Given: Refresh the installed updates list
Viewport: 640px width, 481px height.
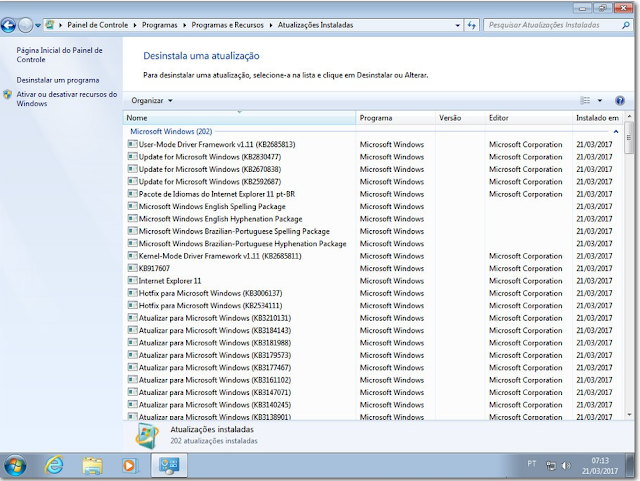Looking at the screenshot, I should pos(472,25).
